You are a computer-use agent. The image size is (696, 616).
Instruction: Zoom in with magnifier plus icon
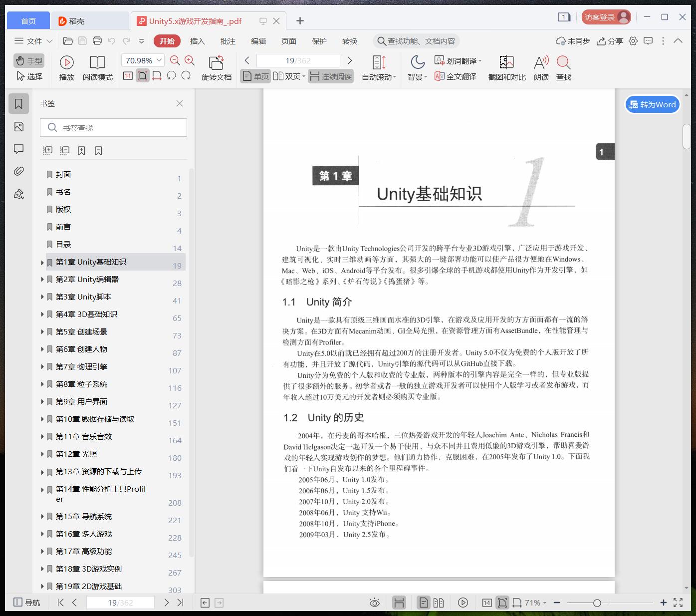coord(190,60)
